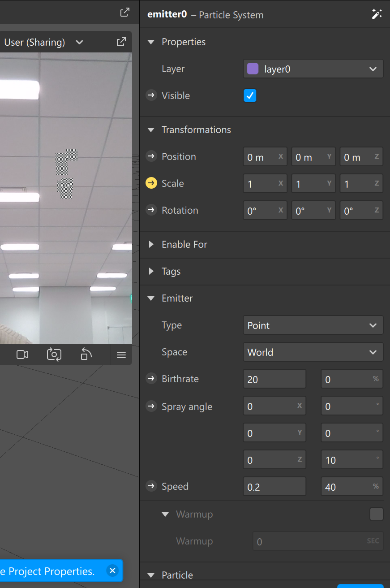
Task: Click the arrow icon next to Position
Action: [151, 156]
